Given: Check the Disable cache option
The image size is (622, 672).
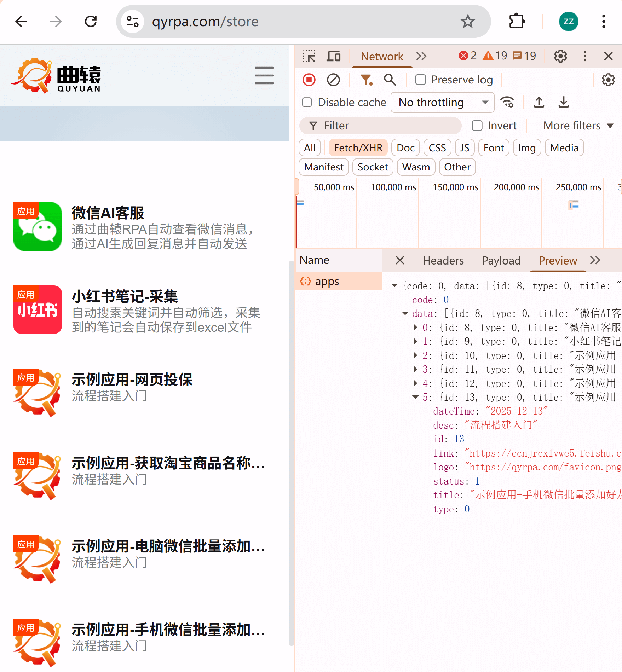Looking at the screenshot, I should 307,103.
